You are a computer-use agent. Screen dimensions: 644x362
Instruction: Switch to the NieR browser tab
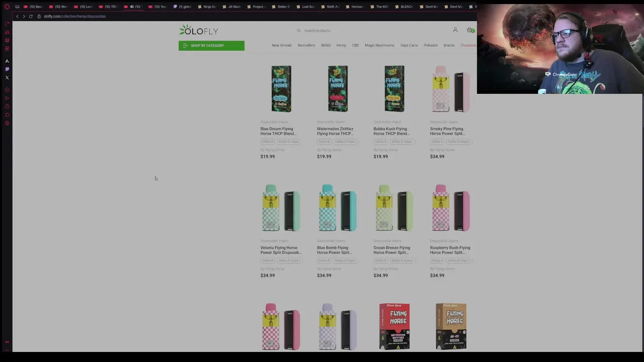tap(331, 7)
